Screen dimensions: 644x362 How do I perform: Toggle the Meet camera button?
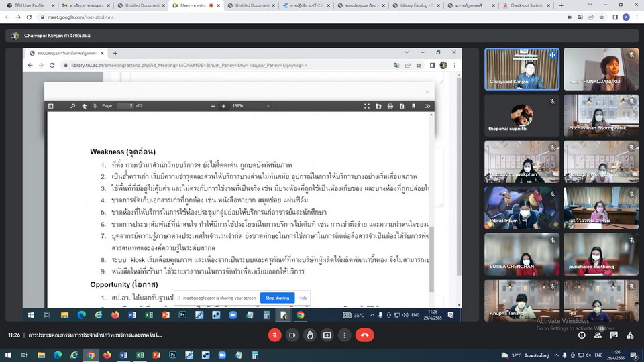(x=292, y=335)
